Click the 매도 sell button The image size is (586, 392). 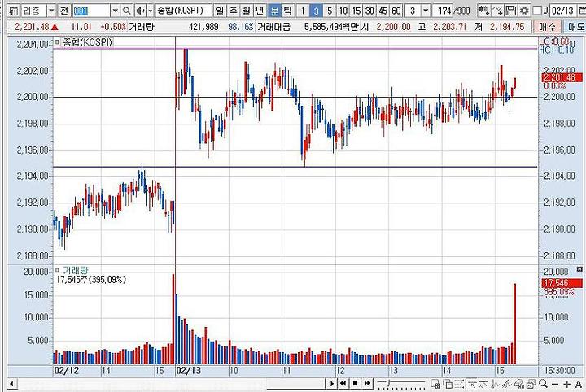[x=576, y=27]
